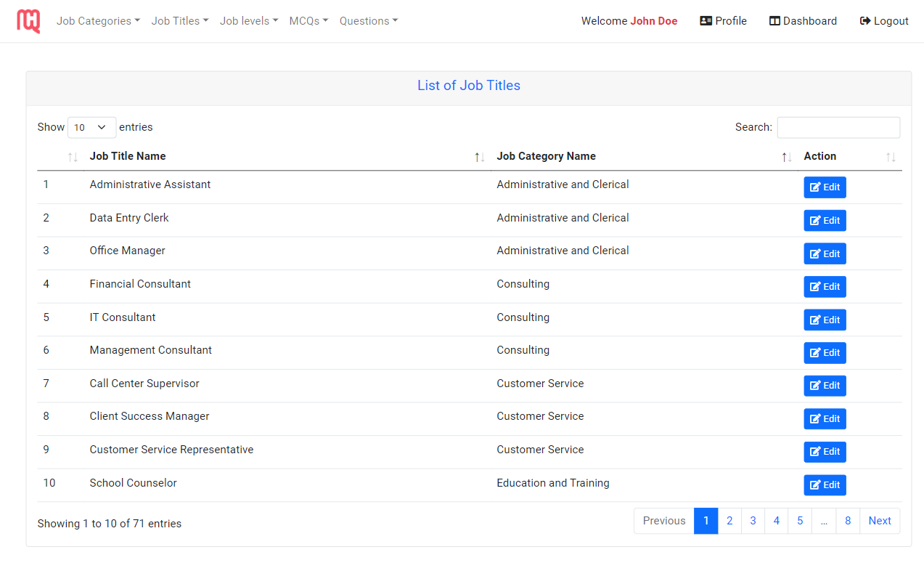Image resolution: width=924 pixels, height=568 pixels.
Task: Open the Job Categories dropdown menu
Action: point(97,20)
